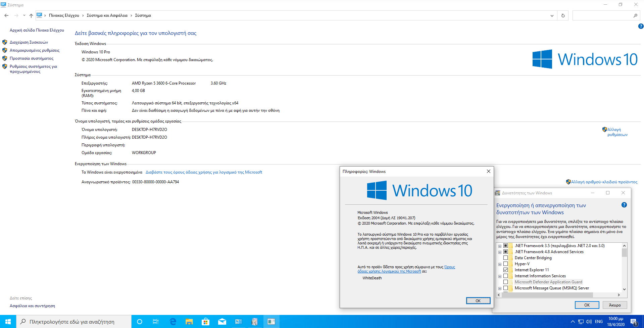Screen dimensions: 644x328
Task: Open Πίνακας Ελέγχου breadcrumb
Action: [x=64, y=15]
